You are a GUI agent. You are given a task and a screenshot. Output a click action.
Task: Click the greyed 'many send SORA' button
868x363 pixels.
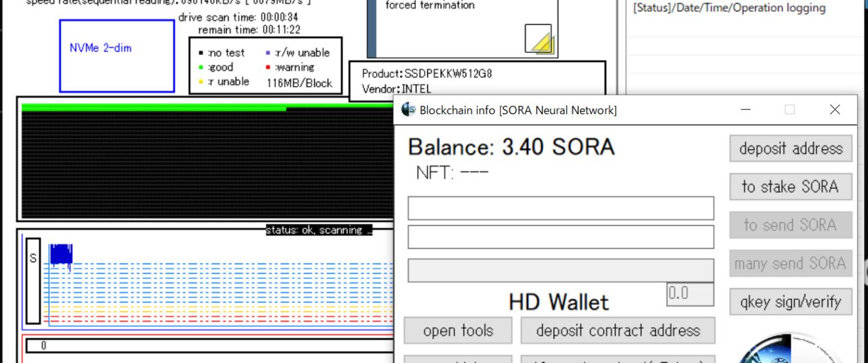pos(791,264)
